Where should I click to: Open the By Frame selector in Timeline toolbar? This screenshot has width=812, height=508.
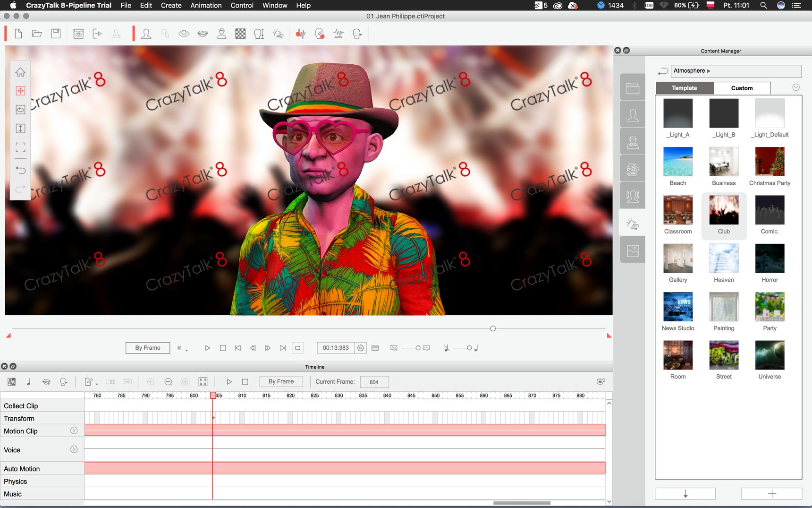281,381
